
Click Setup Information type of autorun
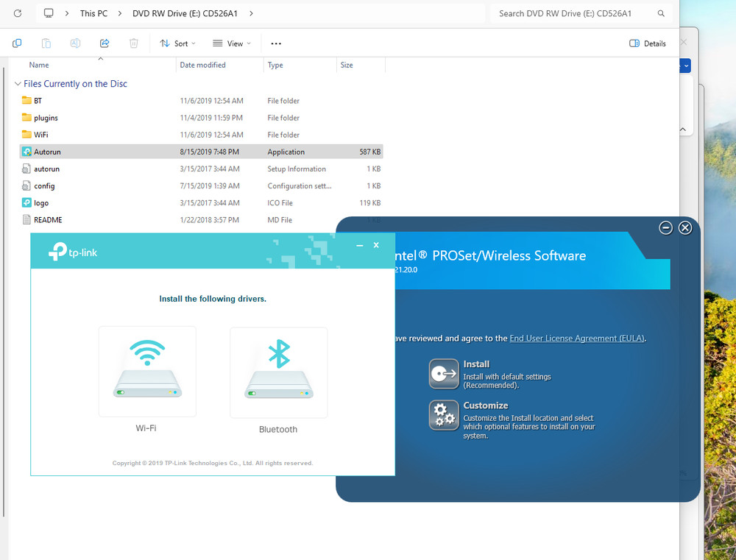point(297,169)
